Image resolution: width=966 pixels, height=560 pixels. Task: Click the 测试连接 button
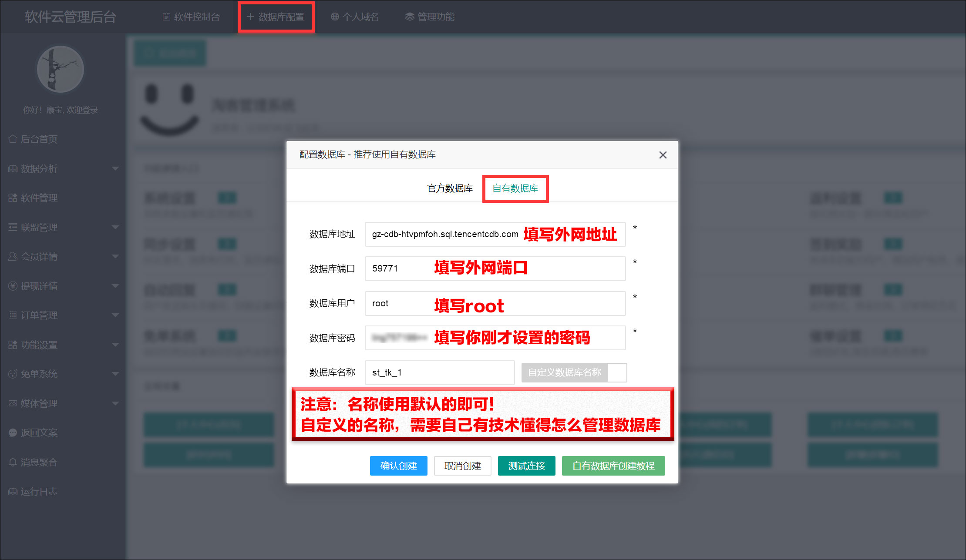coord(526,466)
